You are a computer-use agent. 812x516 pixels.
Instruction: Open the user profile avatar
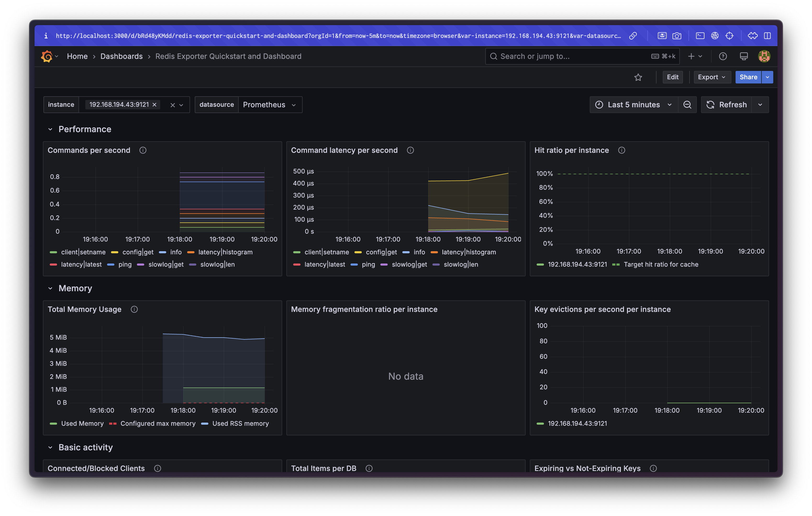(x=764, y=56)
